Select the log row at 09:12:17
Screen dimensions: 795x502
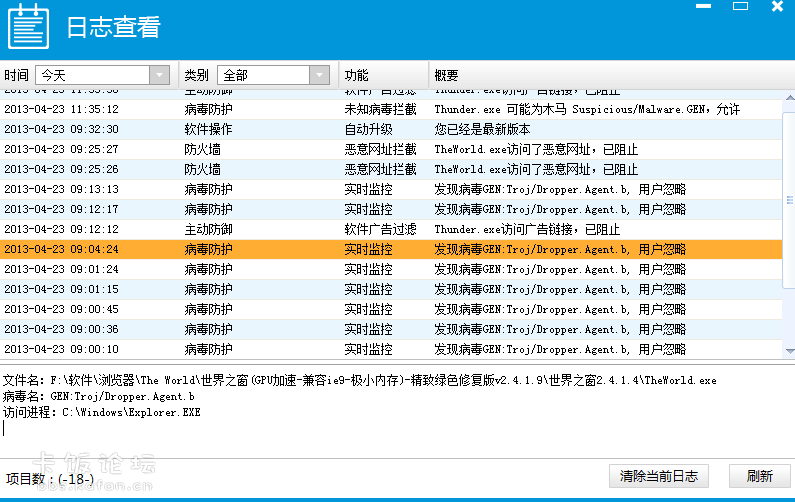391,209
